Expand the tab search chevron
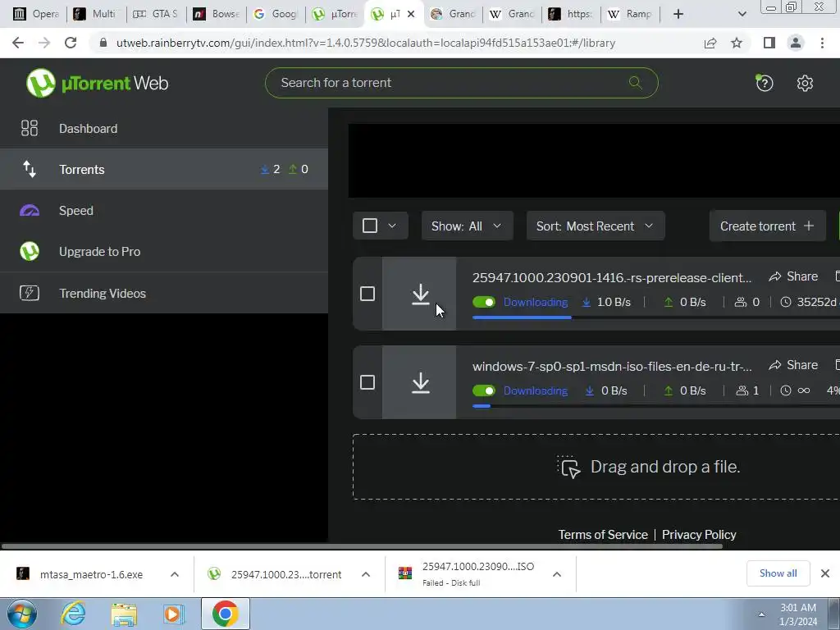Image resolution: width=840 pixels, height=630 pixels. [x=742, y=14]
